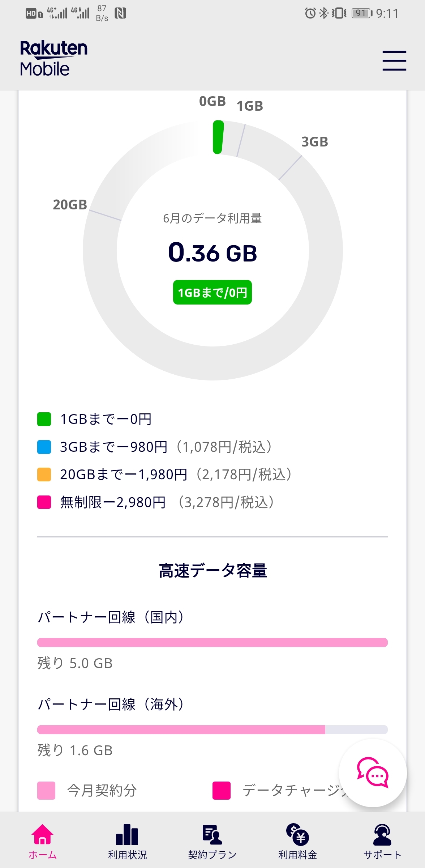Tap the alarm clock status icon
Image resolution: width=425 pixels, height=868 pixels.
(x=310, y=13)
